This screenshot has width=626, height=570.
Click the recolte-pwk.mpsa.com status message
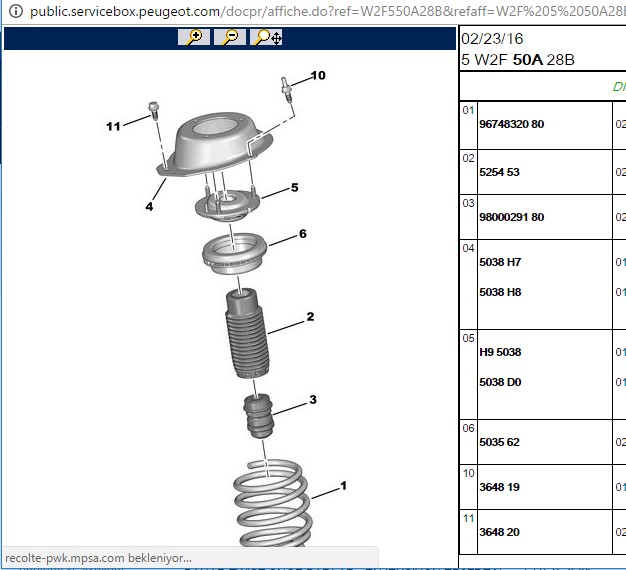(98, 558)
